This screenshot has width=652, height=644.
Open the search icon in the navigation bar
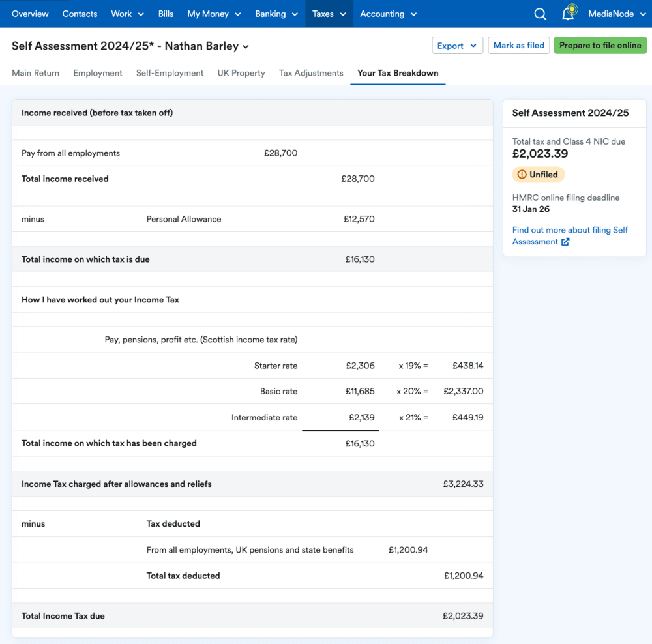pyautogui.click(x=541, y=14)
